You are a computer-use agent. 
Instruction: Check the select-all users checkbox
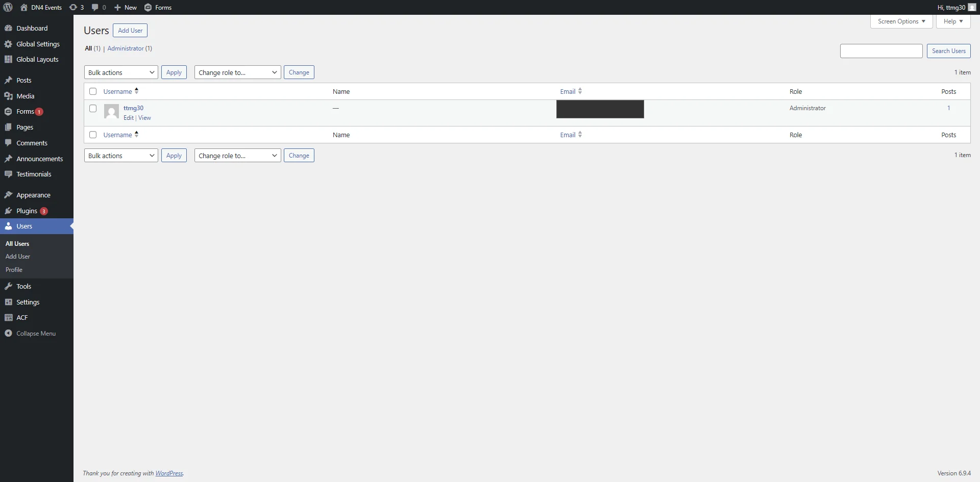(92, 91)
